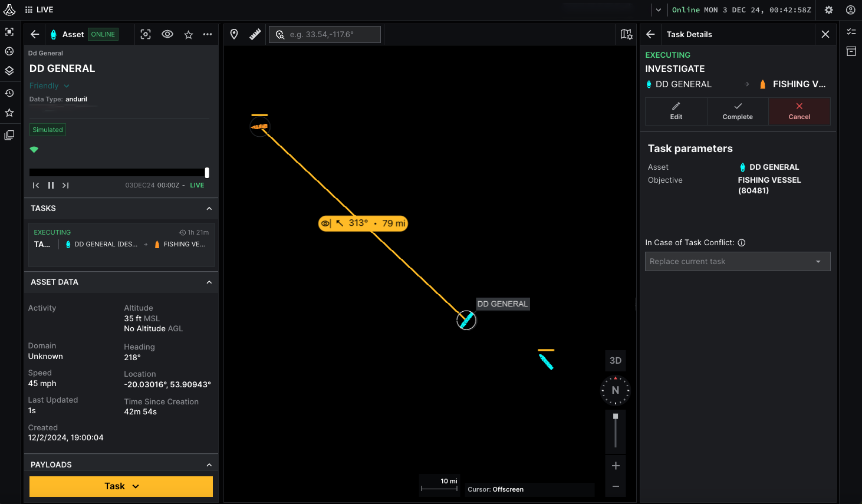Switch map to 3D view

coord(616,361)
